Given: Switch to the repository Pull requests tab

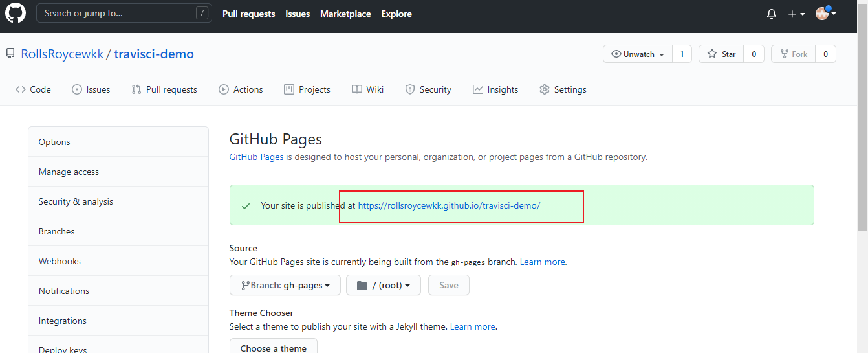Looking at the screenshot, I should [164, 89].
